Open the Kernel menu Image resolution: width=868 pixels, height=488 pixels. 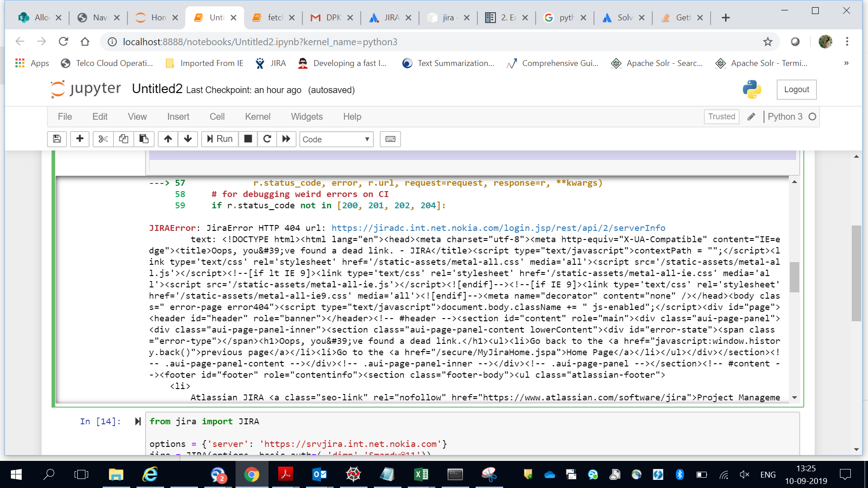point(257,117)
